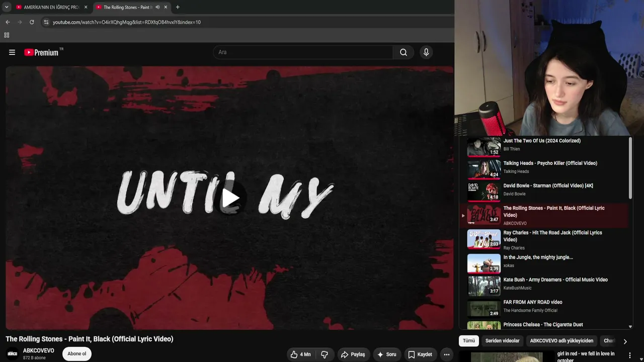
Task: Click the Talking Heads channel name in playlist
Action: tap(516, 171)
